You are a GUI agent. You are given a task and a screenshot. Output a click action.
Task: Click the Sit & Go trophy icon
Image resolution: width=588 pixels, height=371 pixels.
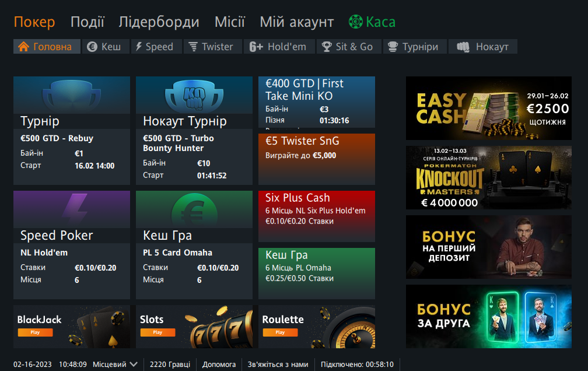click(x=327, y=47)
